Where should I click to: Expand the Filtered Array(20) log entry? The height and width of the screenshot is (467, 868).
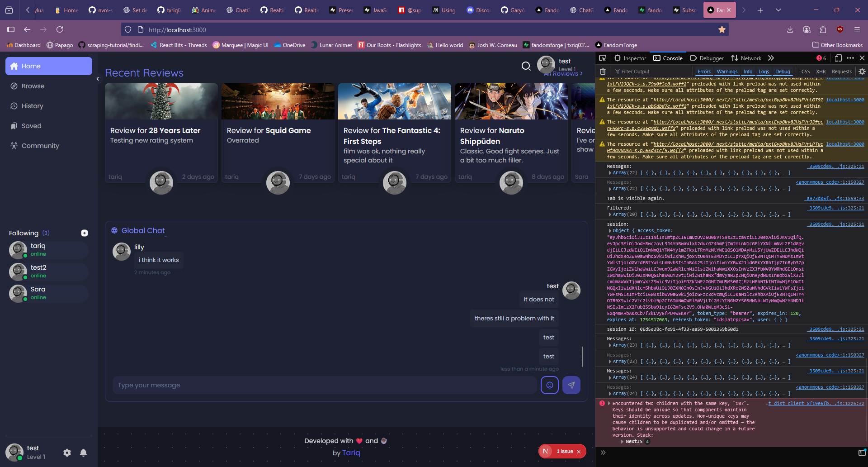point(610,215)
